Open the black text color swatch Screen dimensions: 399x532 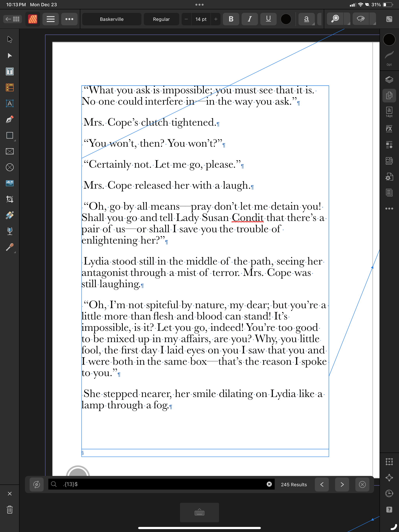point(286,19)
